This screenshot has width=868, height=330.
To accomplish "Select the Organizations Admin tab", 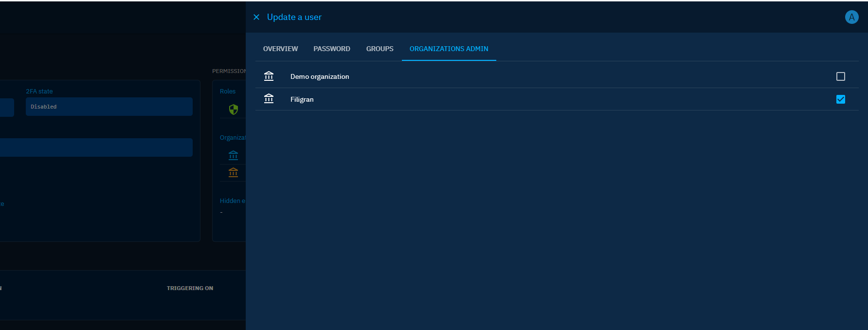I will click(449, 49).
